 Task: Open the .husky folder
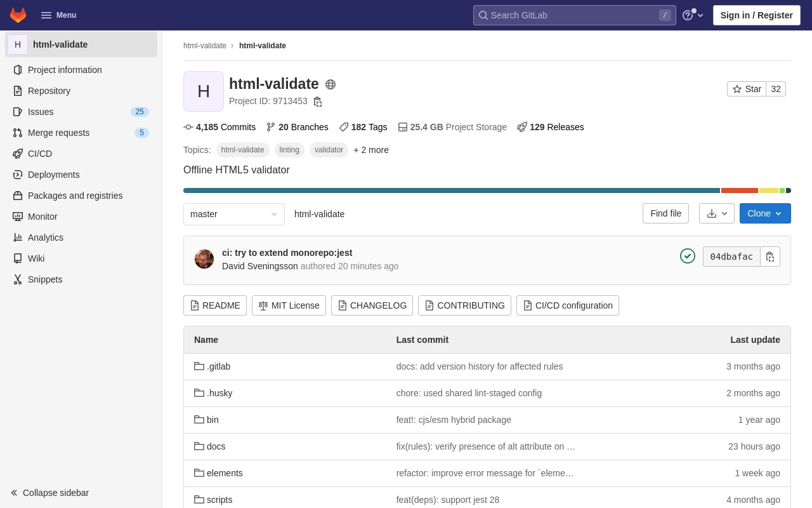219,393
